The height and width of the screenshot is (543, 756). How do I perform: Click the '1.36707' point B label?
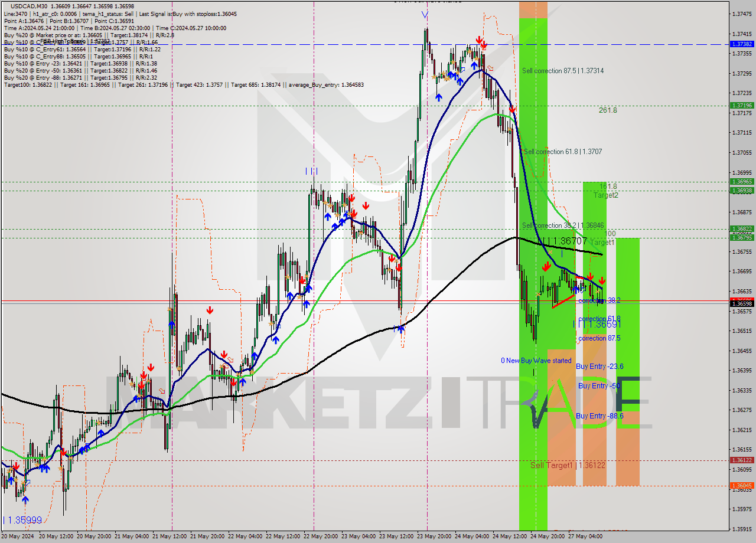click(570, 241)
